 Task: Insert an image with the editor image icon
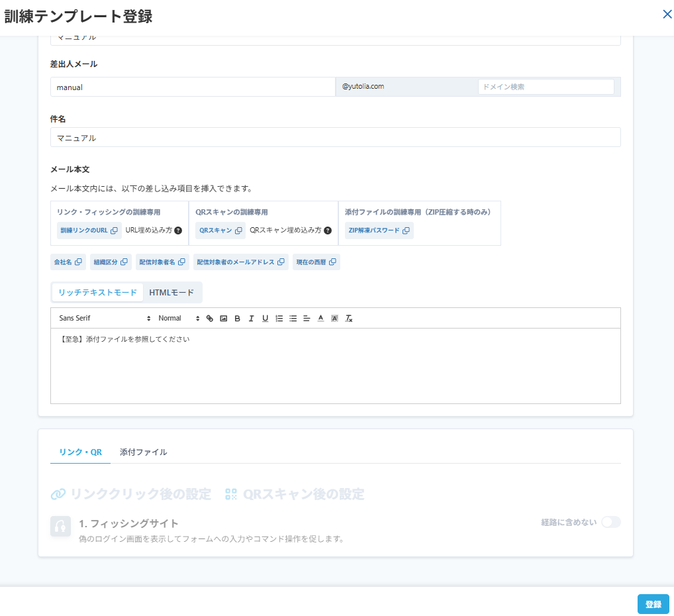[x=224, y=319]
